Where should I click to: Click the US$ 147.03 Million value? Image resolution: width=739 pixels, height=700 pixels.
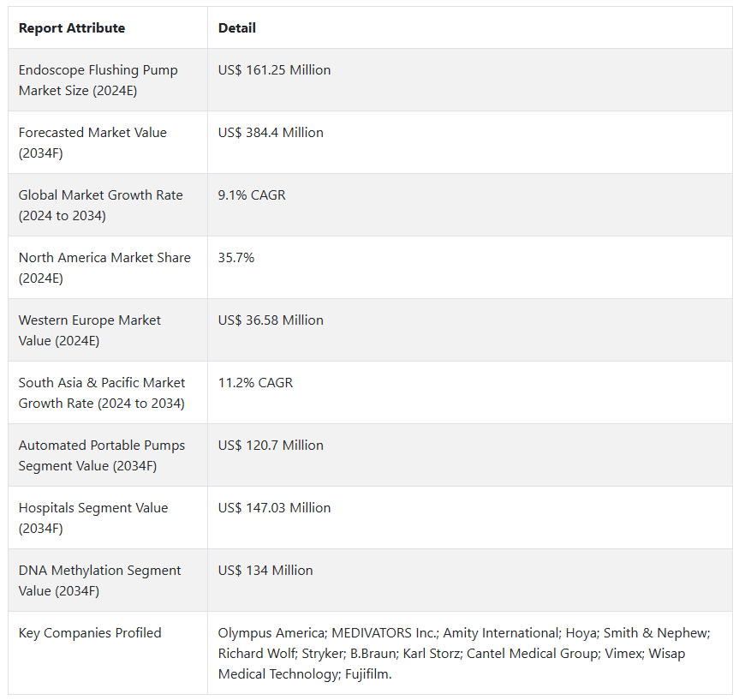click(274, 508)
